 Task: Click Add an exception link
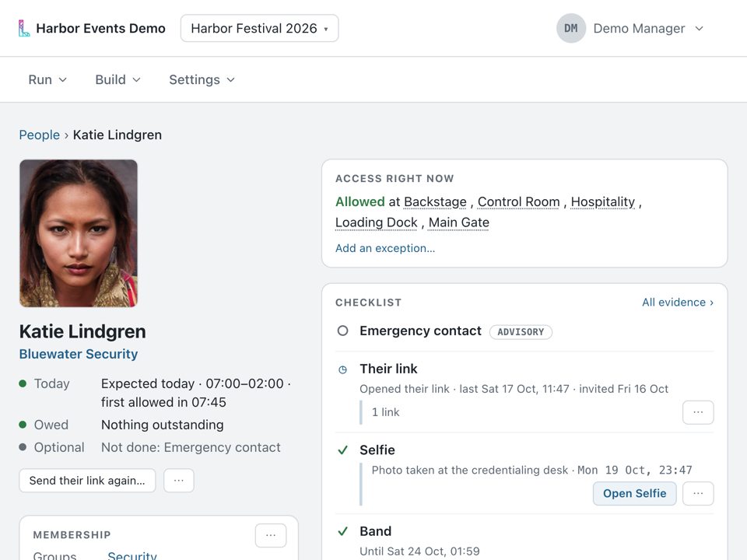pyautogui.click(x=385, y=248)
